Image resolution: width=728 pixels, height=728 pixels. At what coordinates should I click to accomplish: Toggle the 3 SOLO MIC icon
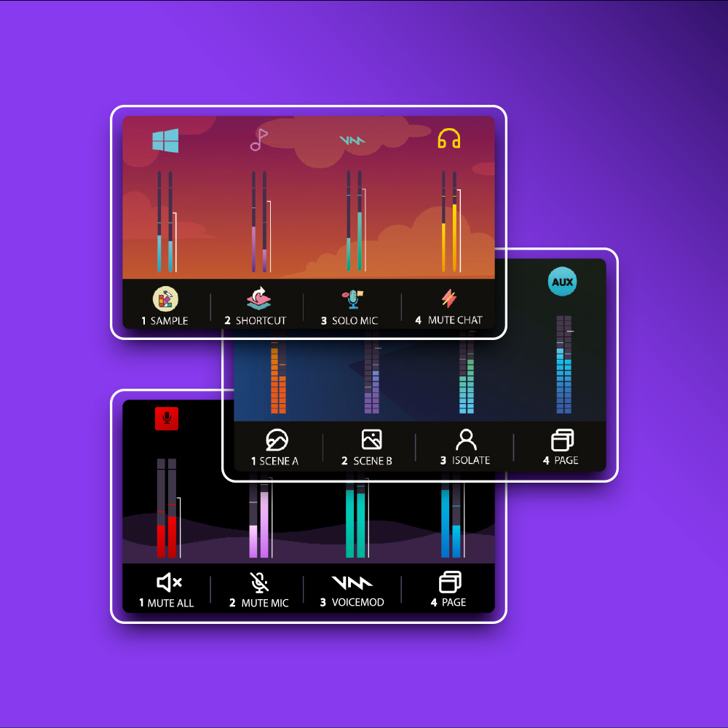point(352,298)
